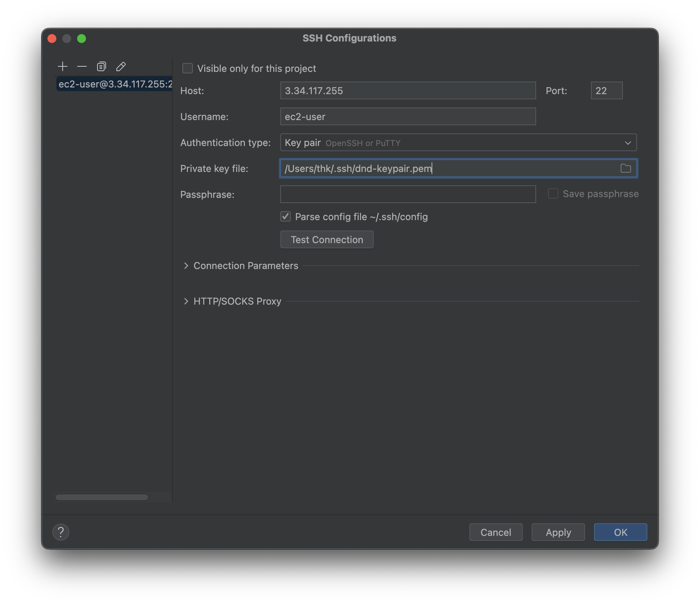Select ec2-user@3.34.117.255 configuration in list
Image resolution: width=700 pixels, height=604 pixels.
[115, 84]
